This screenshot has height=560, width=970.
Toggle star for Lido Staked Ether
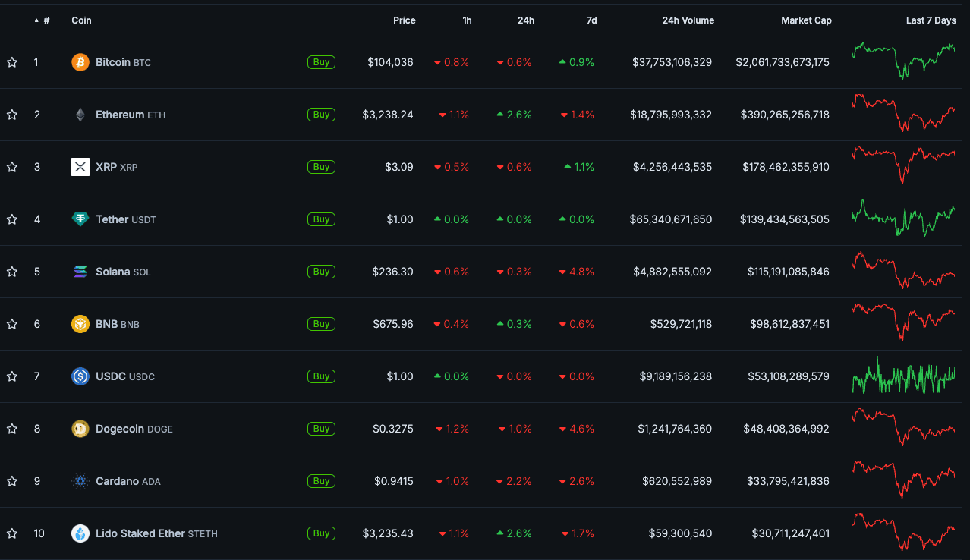[x=12, y=533]
